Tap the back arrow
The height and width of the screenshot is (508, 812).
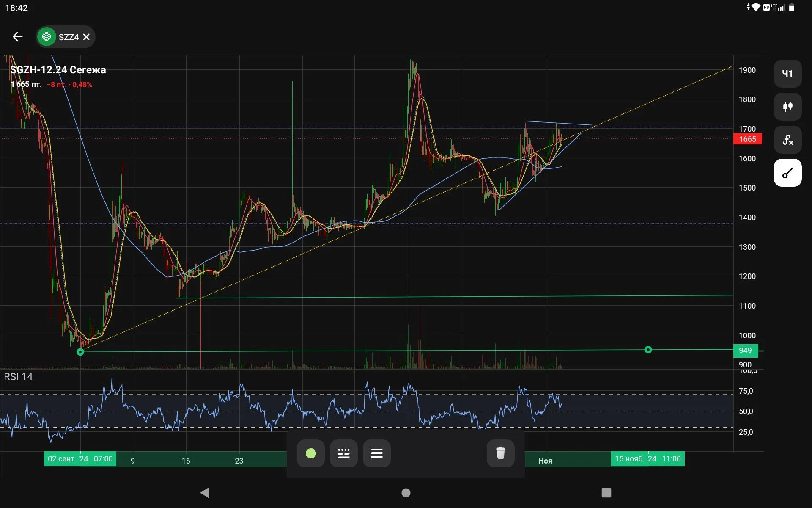17,37
